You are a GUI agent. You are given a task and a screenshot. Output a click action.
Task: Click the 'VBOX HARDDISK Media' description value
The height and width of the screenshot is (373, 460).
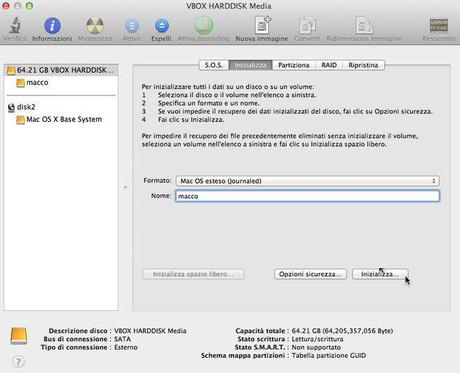pos(150,331)
